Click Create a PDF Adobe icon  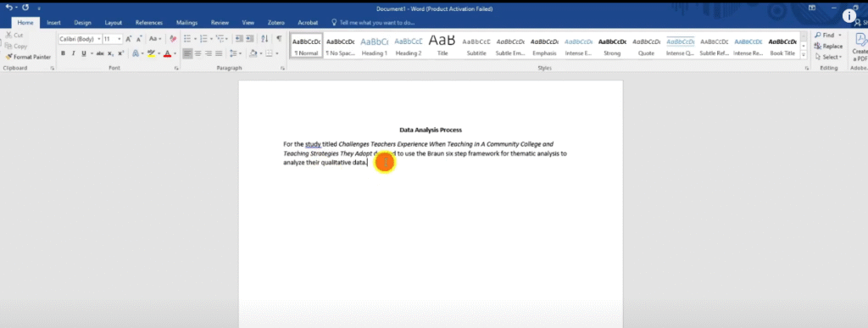[860, 47]
